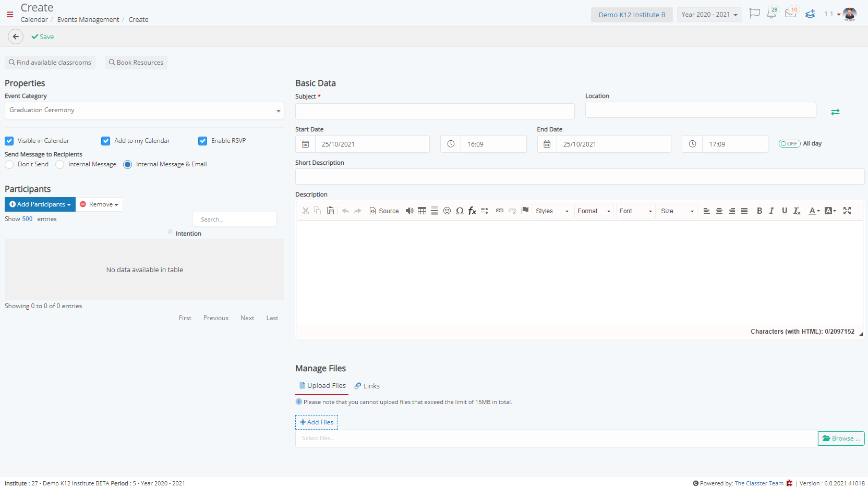The image size is (868, 488).
Task: Insert special character omega icon
Action: tap(460, 211)
